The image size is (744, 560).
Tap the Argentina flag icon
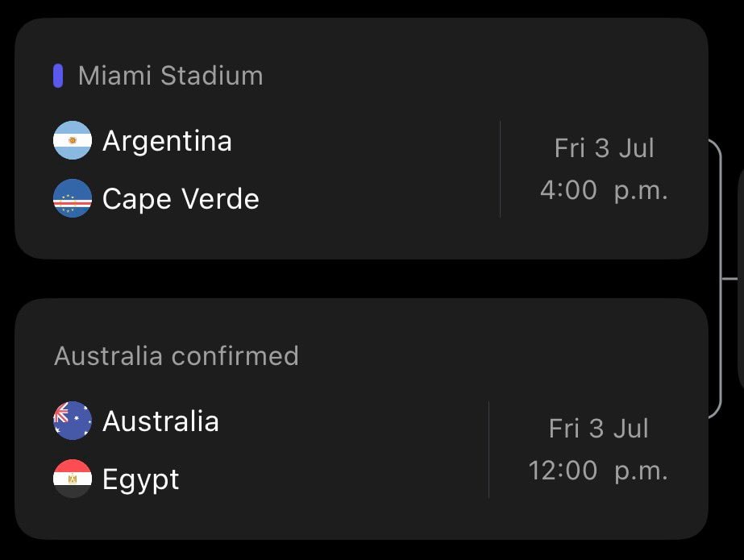(x=72, y=140)
